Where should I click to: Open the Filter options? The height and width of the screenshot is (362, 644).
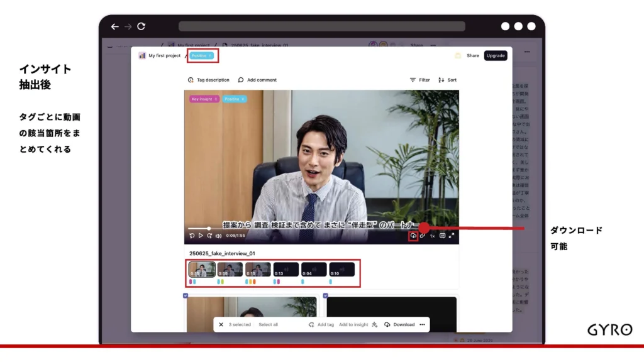point(419,80)
